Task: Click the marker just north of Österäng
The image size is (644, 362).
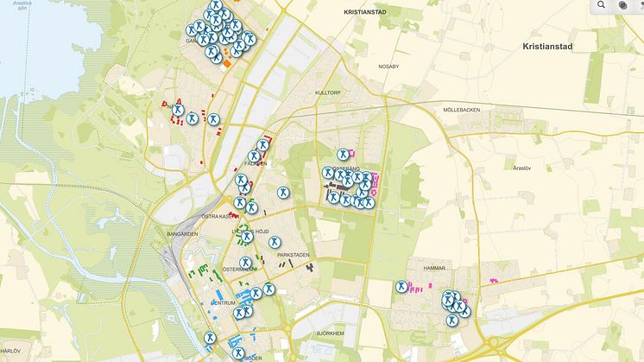Action: (343, 154)
